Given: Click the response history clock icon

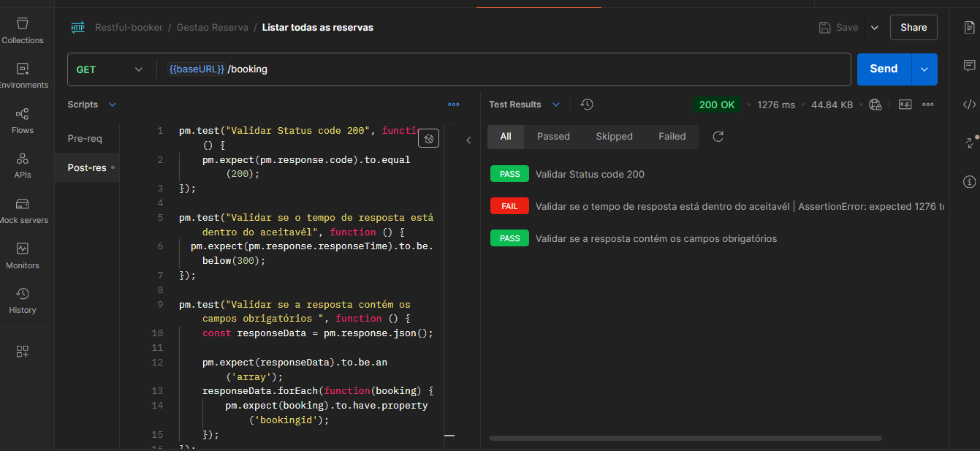Looking at the screenshot, I should (x=587, y=105).
